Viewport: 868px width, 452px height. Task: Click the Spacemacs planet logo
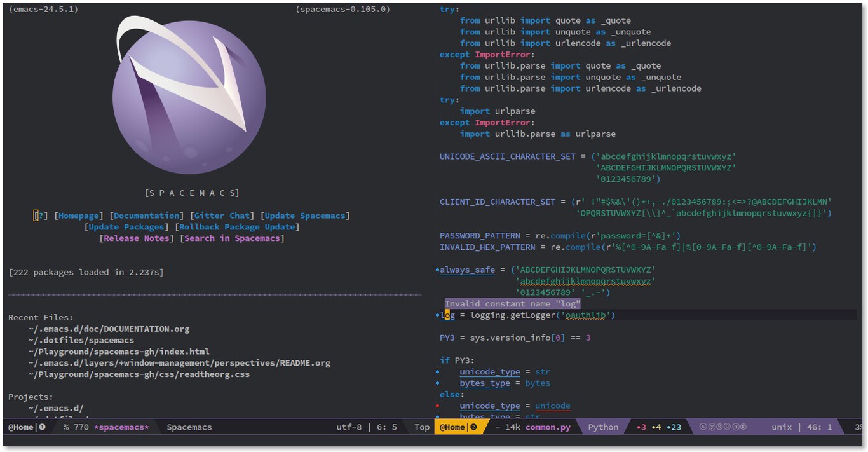coord(189,95)
